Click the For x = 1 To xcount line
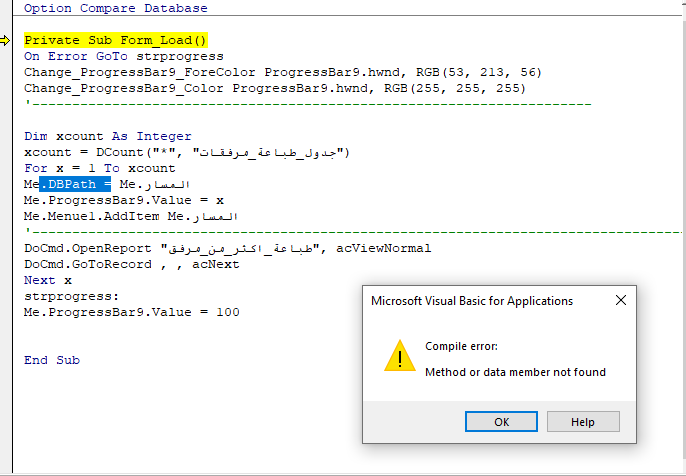 click(x=100, y=168)
